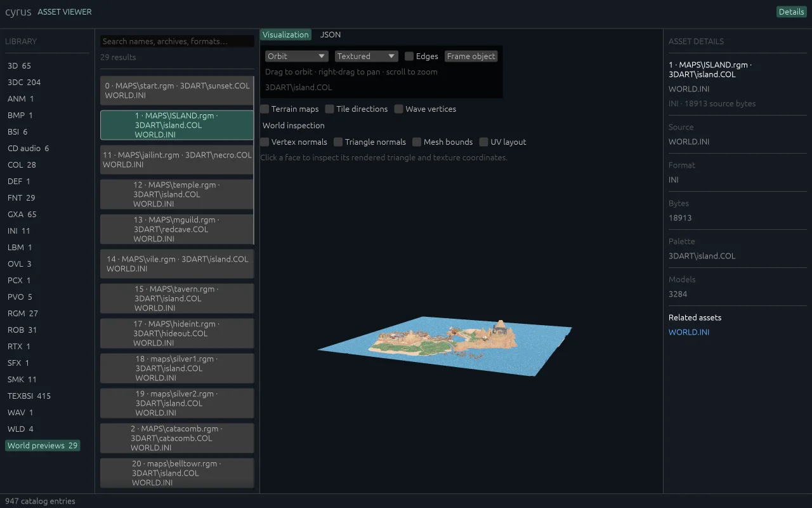
Task: Open the Textured render mode dropdown
Action: point(367,57)
